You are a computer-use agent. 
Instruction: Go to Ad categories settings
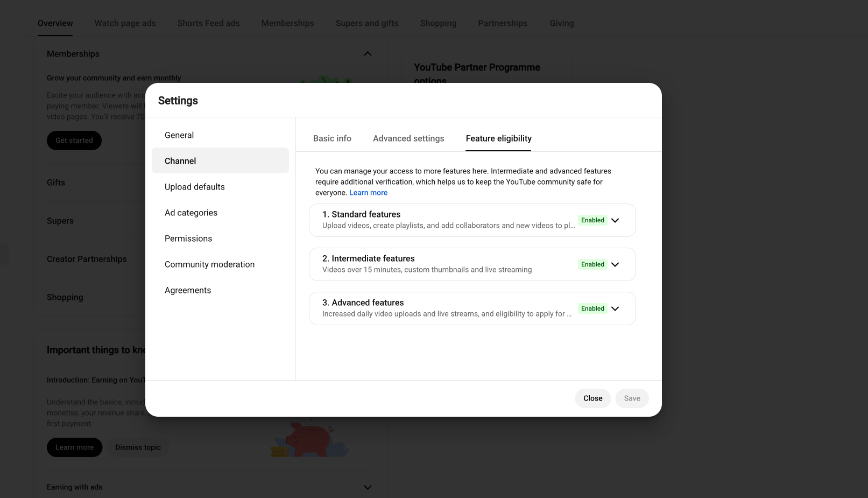click(220, 213)
